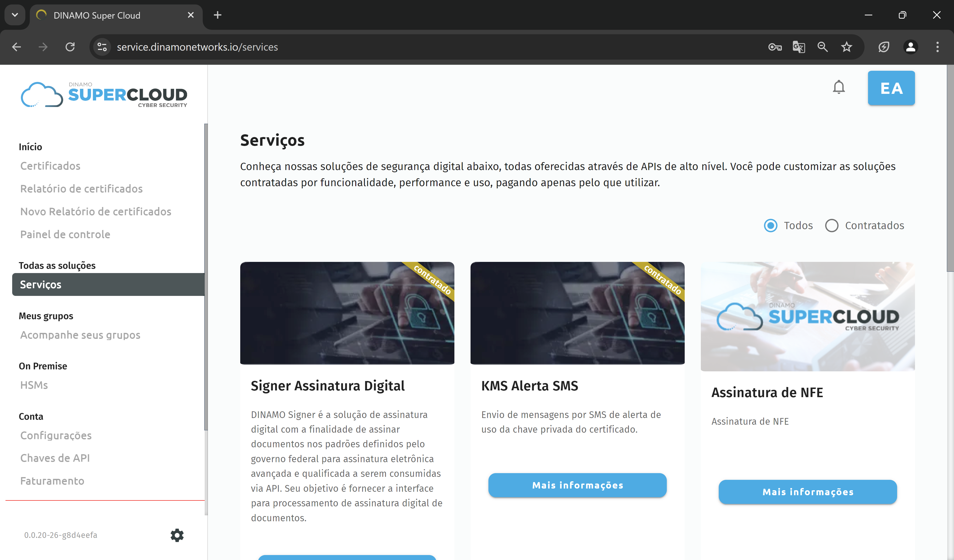This screenshot has width=954, height=560.
Task: Click the address bar URL
Action: click(197, 47)
